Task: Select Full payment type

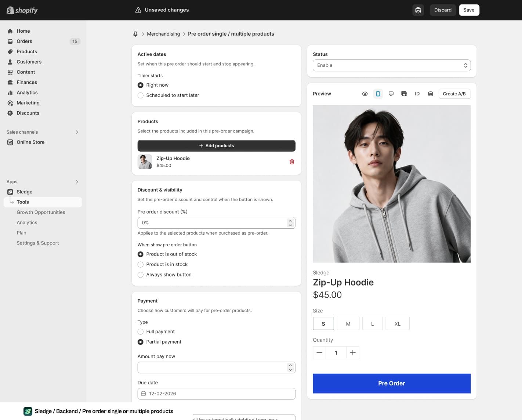Action: 141,332
